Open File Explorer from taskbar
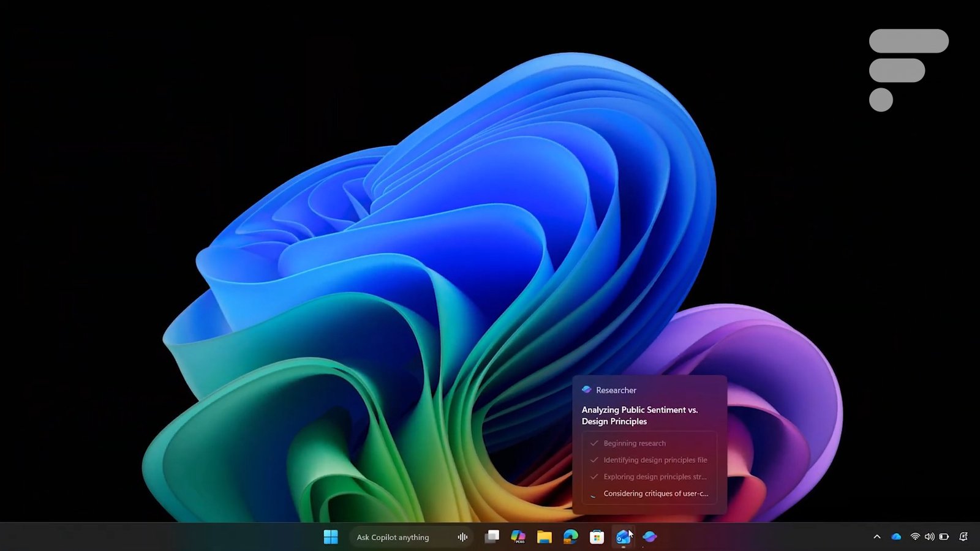Image resolution: width=980 pixels, height=551 pixels. pos(544,537)
